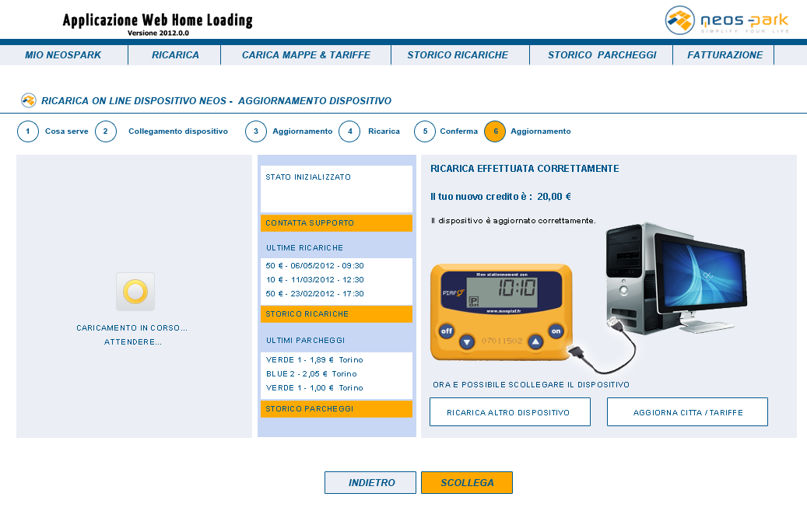Image resolution: width=807 pixels, height=532 pixels.
Task: Click AGGIORNA CITTA / TARIFFE button
Action: (688, 412)
